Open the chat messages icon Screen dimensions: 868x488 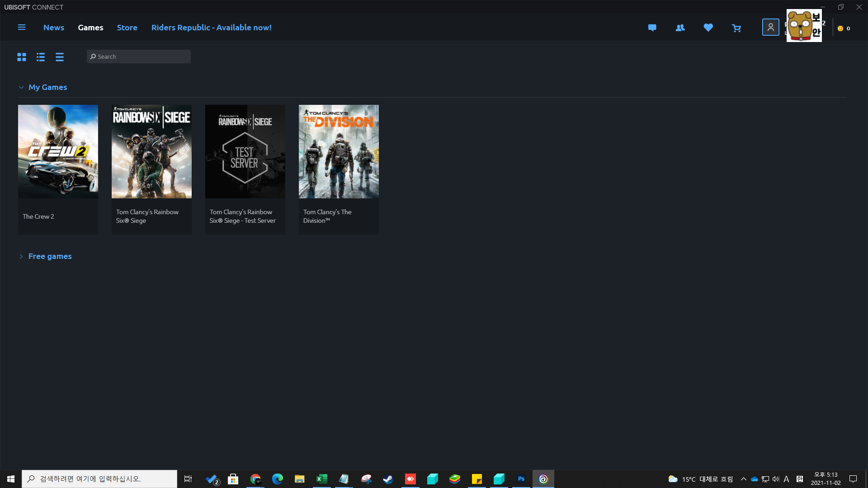pos(652,28)
